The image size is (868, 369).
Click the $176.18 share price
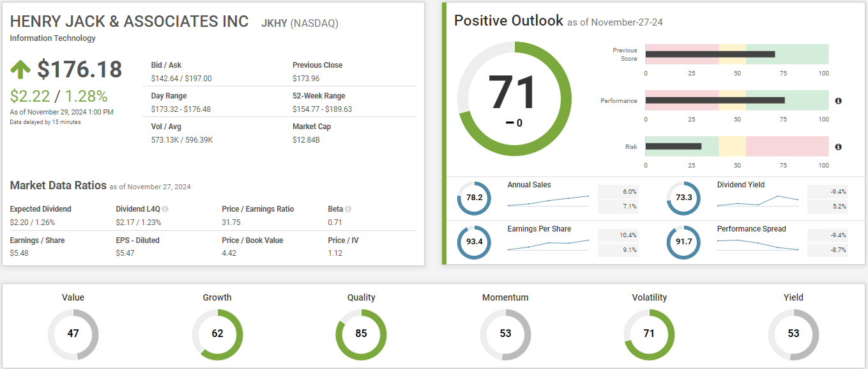[80, 69]
